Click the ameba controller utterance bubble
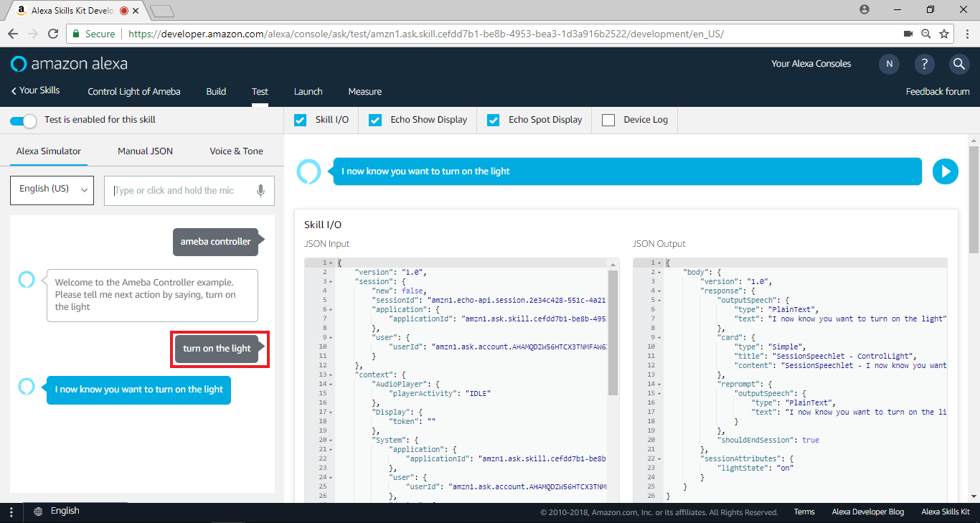The width and height of the screenshot is (980, 523). (x=215, y=242)
